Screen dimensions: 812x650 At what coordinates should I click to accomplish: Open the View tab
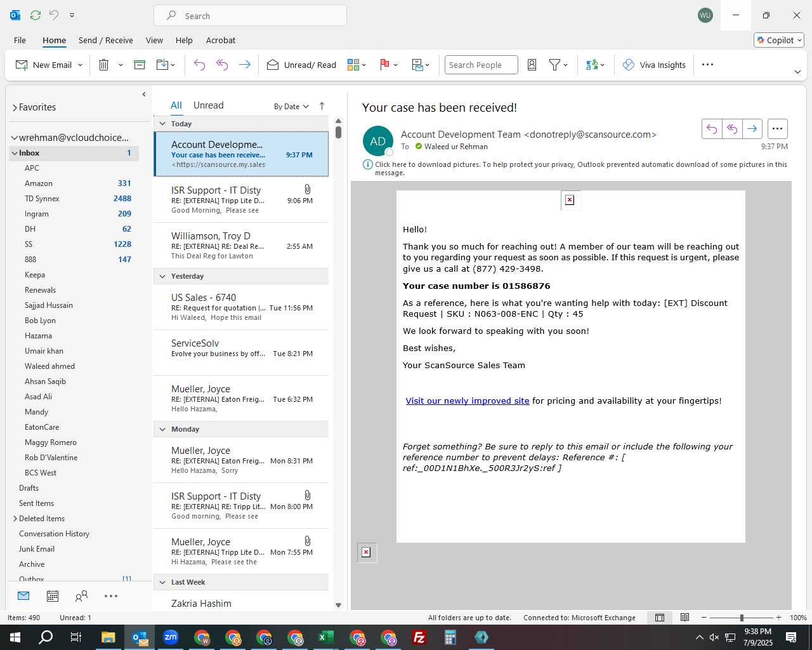click(154, 40)
